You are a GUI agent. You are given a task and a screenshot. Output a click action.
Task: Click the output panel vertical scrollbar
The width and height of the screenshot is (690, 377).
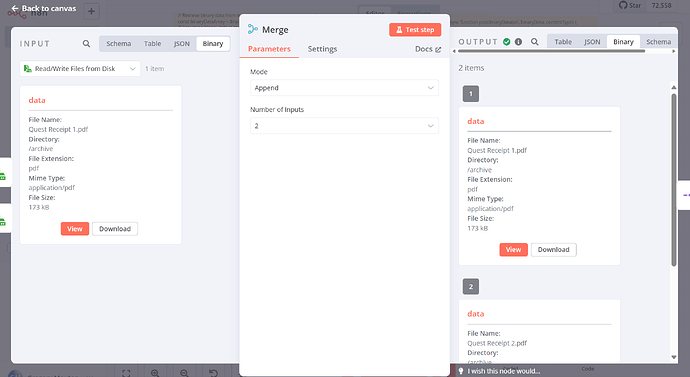674,179
